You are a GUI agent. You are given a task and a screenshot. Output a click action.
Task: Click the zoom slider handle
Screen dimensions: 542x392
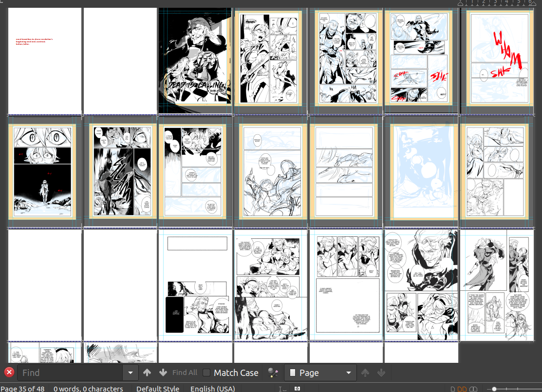(494, 389)
